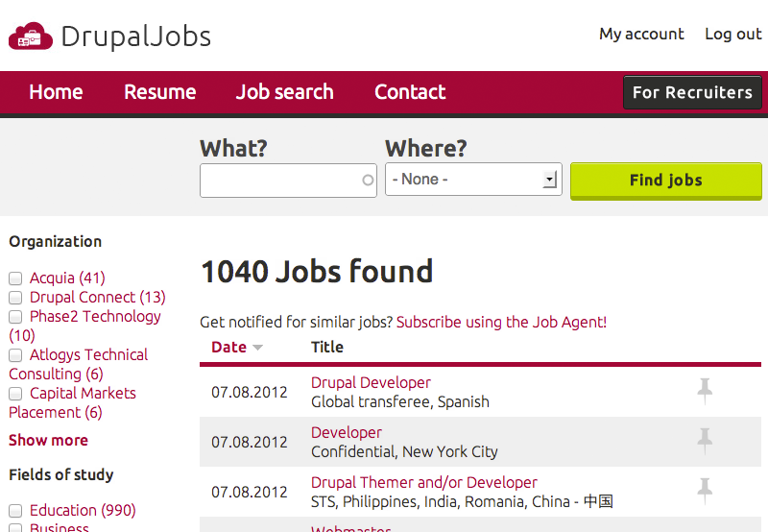Click the DrupalJobs cloud briefcase logo
Viewport: 768px width, 532px height.
click(31, 36)
